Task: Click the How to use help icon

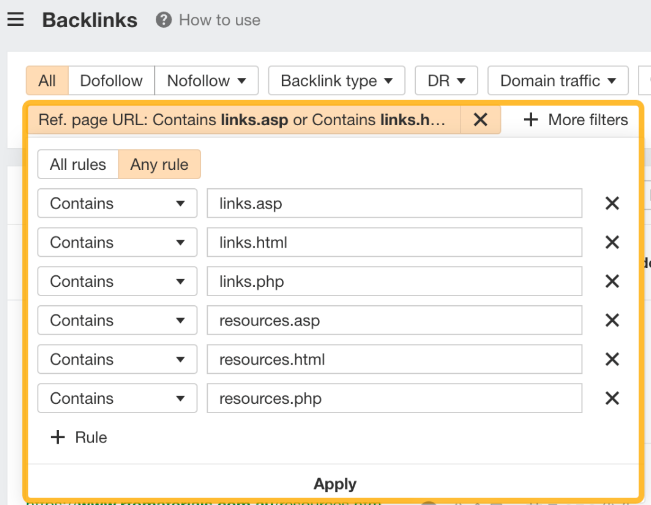Action: coord(163,20)
